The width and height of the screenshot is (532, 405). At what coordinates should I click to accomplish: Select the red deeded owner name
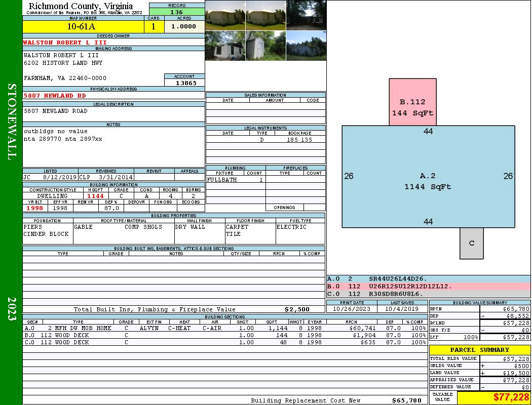[65, 43]
